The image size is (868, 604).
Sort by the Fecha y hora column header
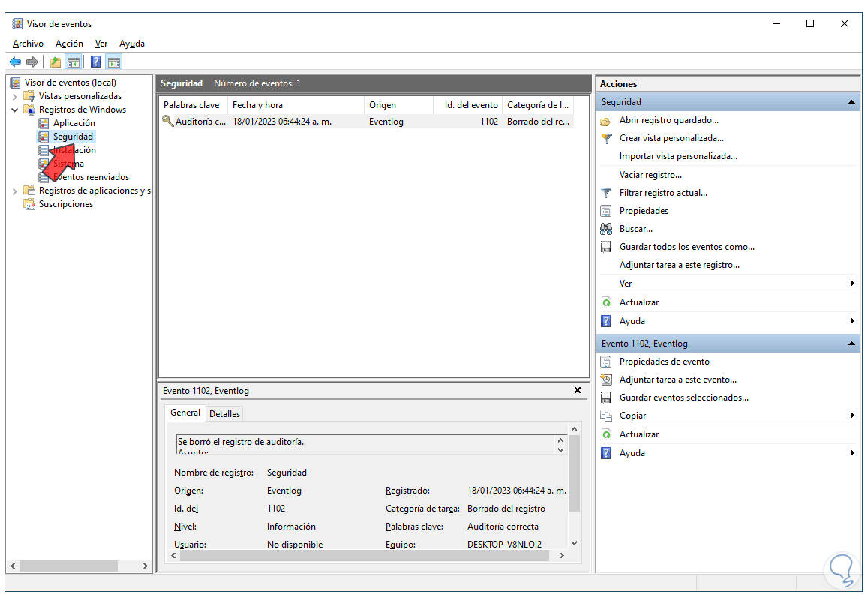(296, 105)
